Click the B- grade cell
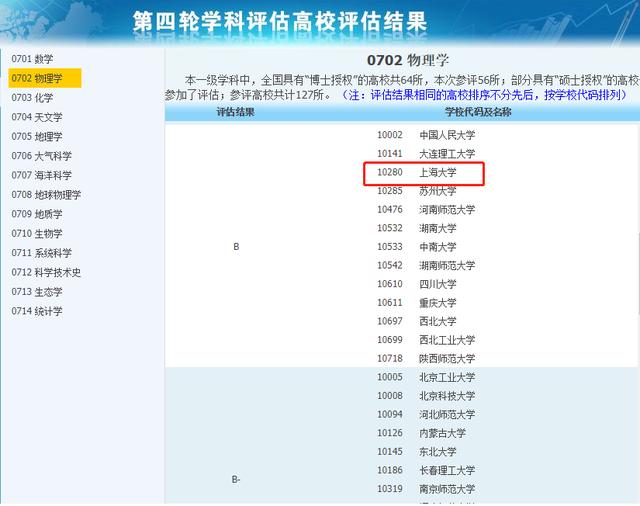Viewport: 640px width, 506px height. click(x=236, y=479)
